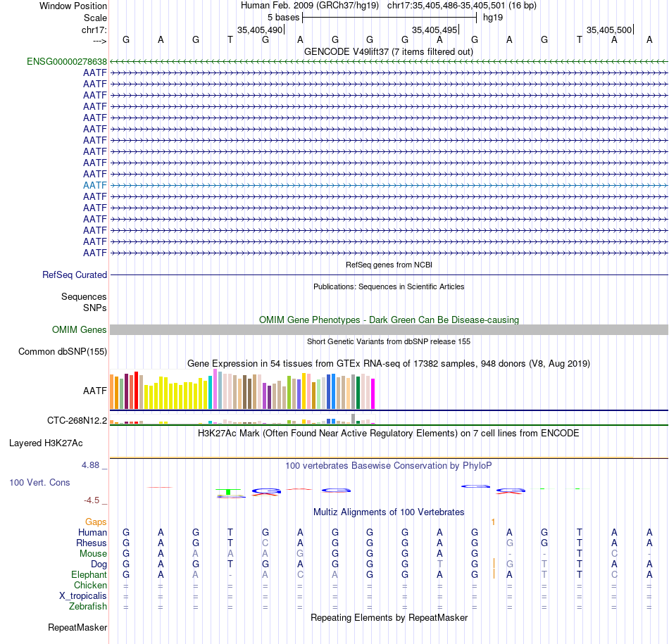669x644 pixels.
Task: Select the Human species row label
Action: 92,532
